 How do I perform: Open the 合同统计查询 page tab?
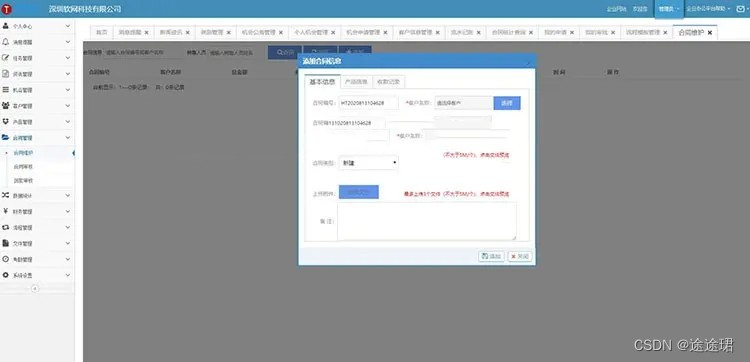509,33
